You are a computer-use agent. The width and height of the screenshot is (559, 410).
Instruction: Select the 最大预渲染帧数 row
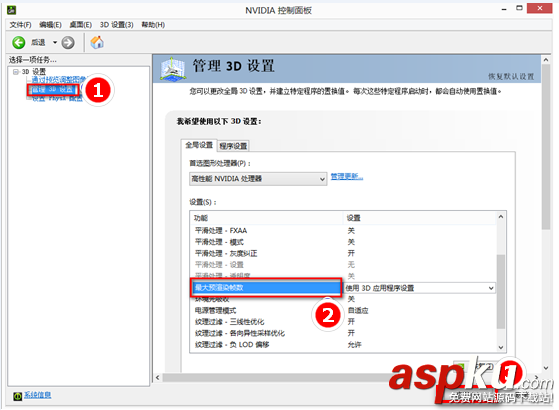coord(266,288)
